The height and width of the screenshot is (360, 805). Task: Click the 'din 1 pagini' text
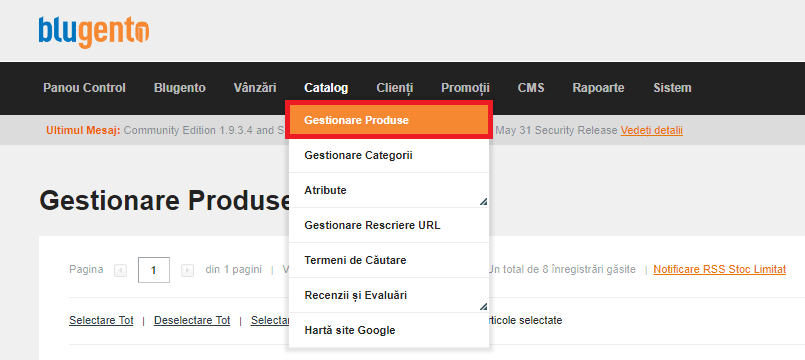click(x=234, y=269)
